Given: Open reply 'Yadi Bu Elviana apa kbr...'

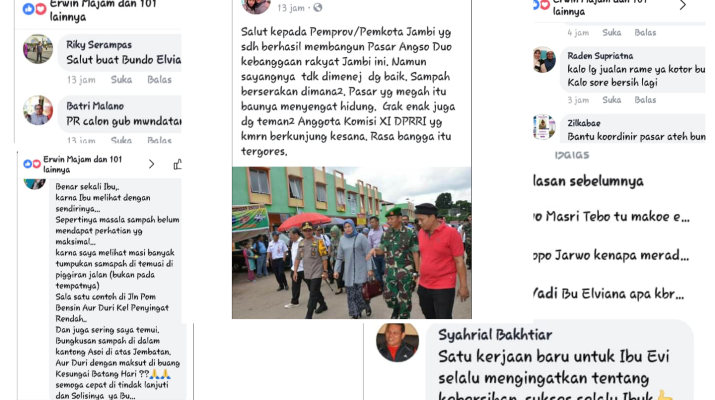Looking at the screenshot, I should pos(609,293).
